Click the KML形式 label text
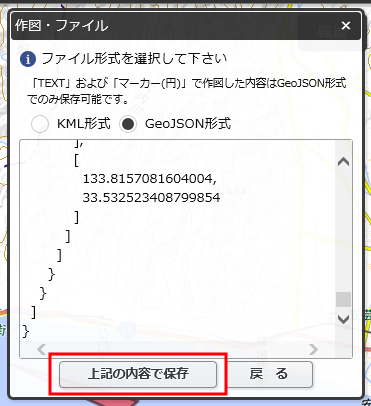This screenshot has width=371, height=406. (84, 124)
